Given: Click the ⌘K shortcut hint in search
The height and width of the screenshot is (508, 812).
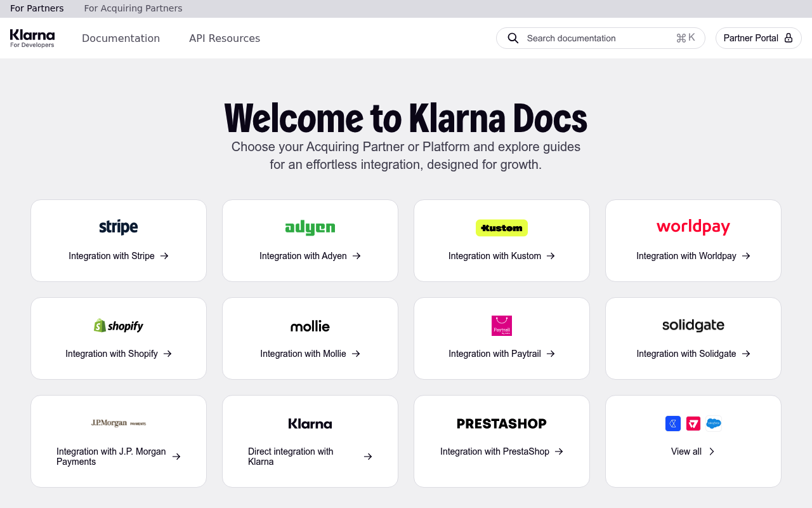Looking at the screenshot, I should tap(686, 38).
